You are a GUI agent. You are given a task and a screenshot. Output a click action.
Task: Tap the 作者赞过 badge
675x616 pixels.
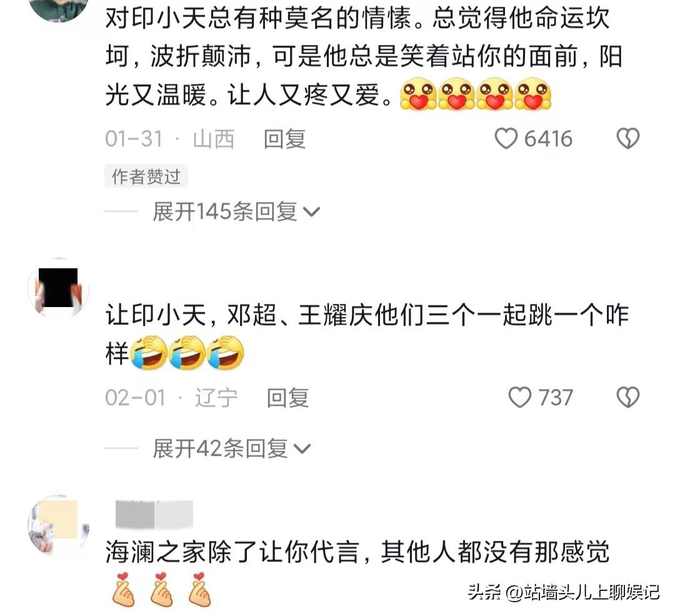(x=146, y=176)
